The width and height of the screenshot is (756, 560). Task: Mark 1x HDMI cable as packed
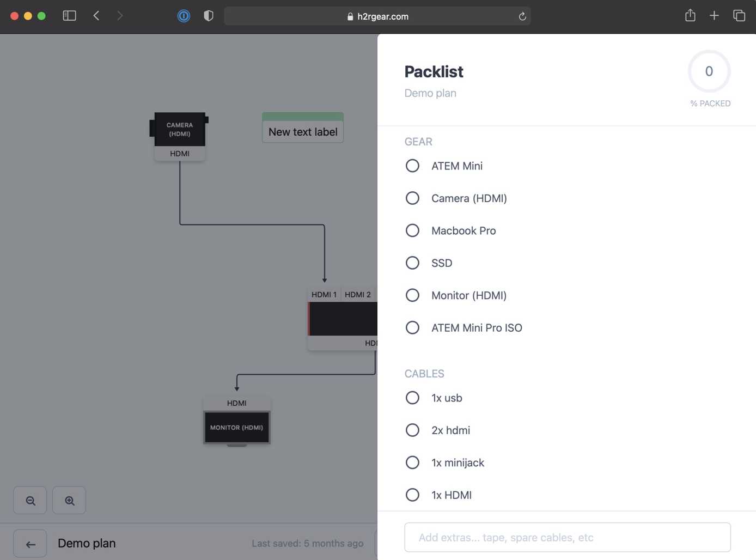pos(412,495)
